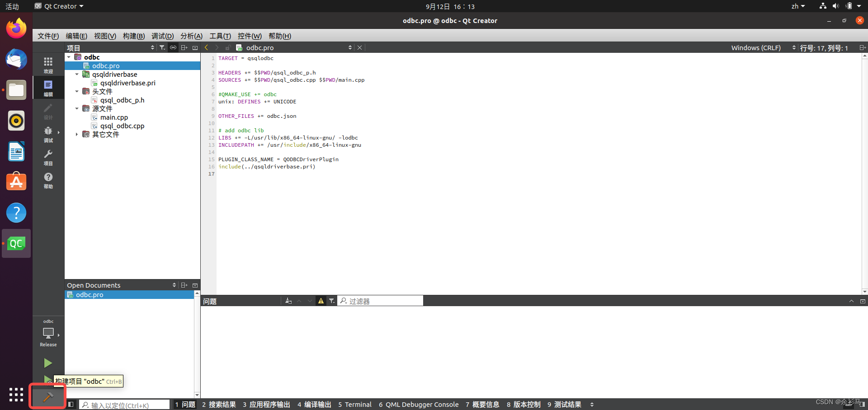This screenshot has height=410, width=868.
Task: Toggle show warnings in issues pane
Action: coord(321,301)
